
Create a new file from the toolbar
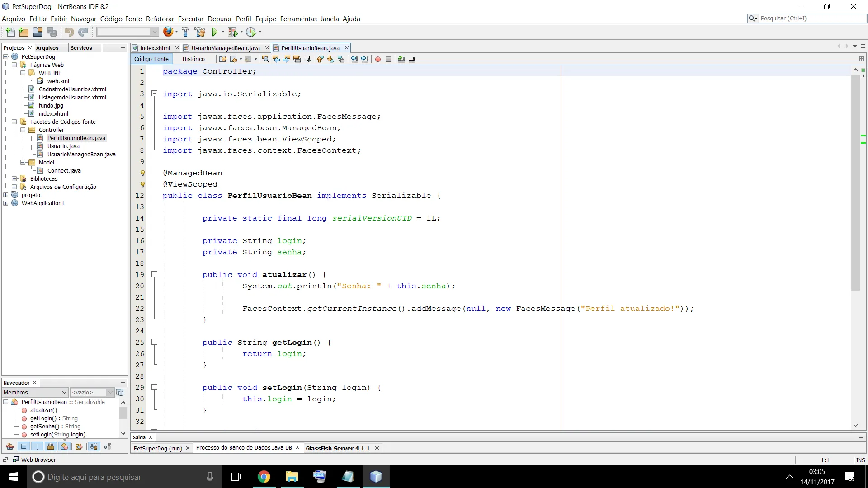10,32
